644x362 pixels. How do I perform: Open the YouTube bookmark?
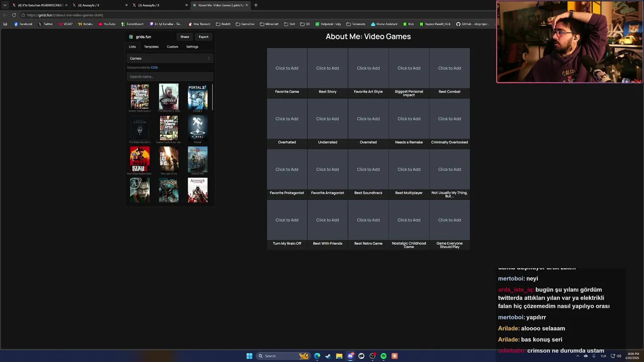click(x=107, y=24)
